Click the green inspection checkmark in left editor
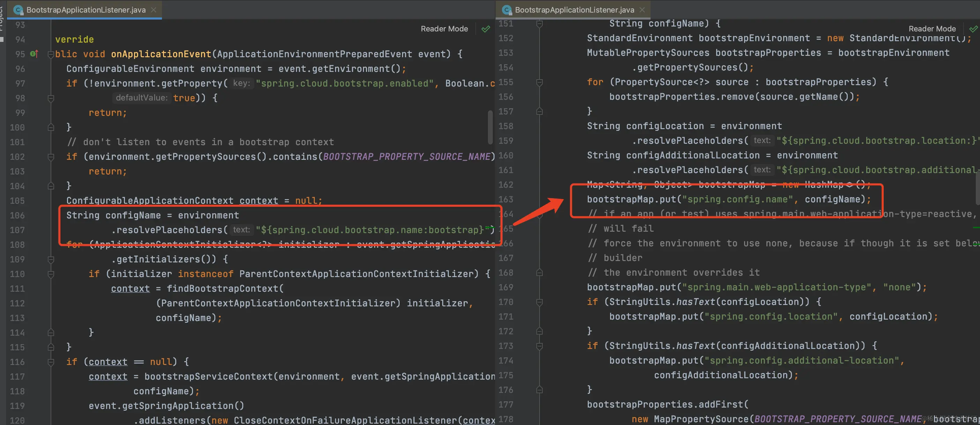Image resolution: width=980 pixels, height=425 pixels. pos(486,29)
